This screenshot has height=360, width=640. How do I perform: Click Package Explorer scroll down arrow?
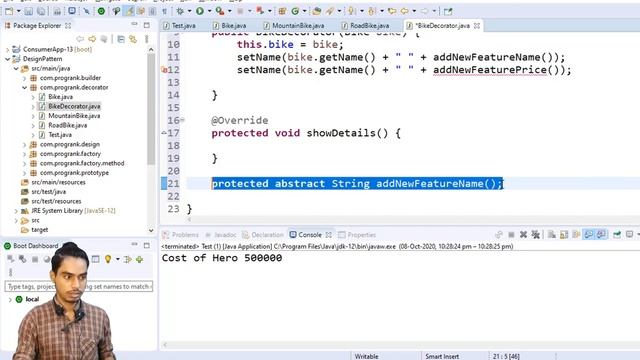[151, 230]
